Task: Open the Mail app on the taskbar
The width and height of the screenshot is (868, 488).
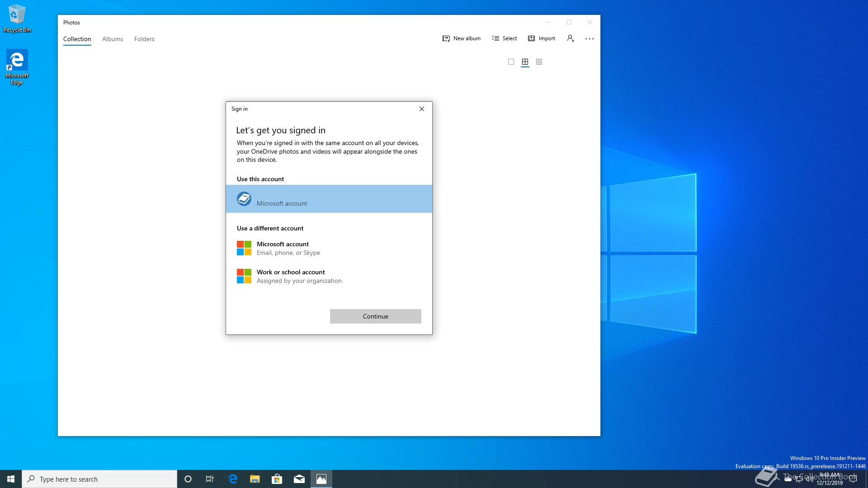Action: pos(299,479)
